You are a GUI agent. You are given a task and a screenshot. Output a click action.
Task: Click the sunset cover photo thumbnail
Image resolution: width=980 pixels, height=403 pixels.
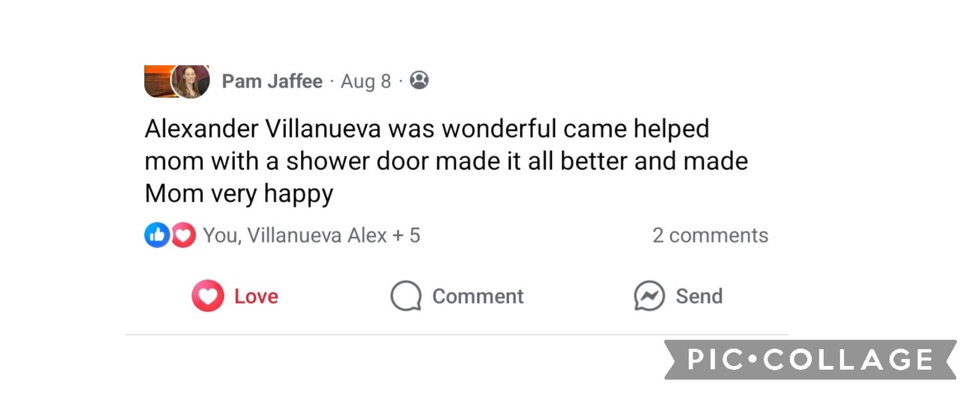tap(158, 81)
